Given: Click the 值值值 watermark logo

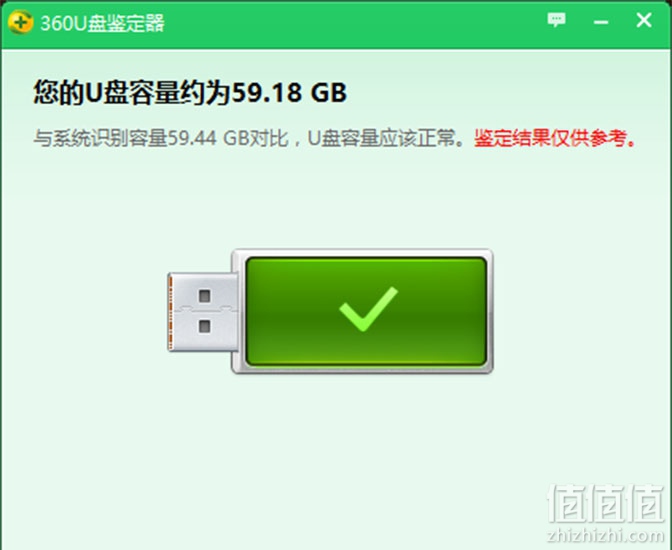Looking at the screenshot, I should (606, 503).
